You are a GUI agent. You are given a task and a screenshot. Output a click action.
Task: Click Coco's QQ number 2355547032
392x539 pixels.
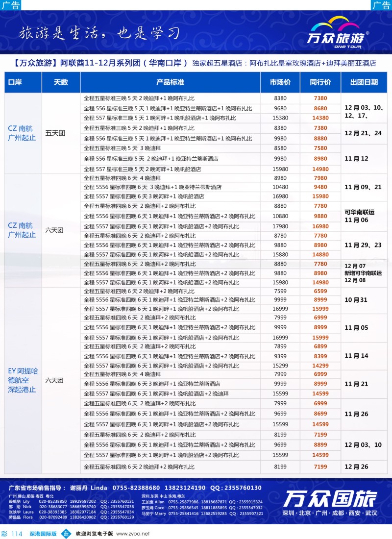[x=251, y=508]
